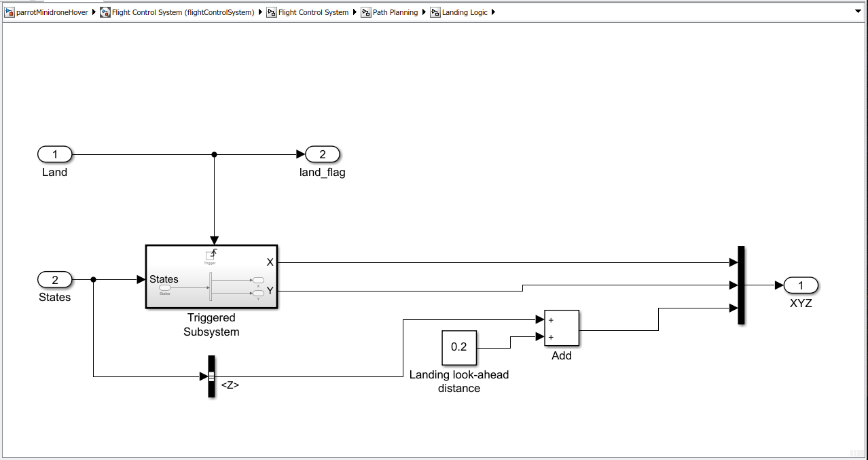Expand the arrow after Landing Logic breadcrumb
The image size is (868, 460).
point(493,12)
